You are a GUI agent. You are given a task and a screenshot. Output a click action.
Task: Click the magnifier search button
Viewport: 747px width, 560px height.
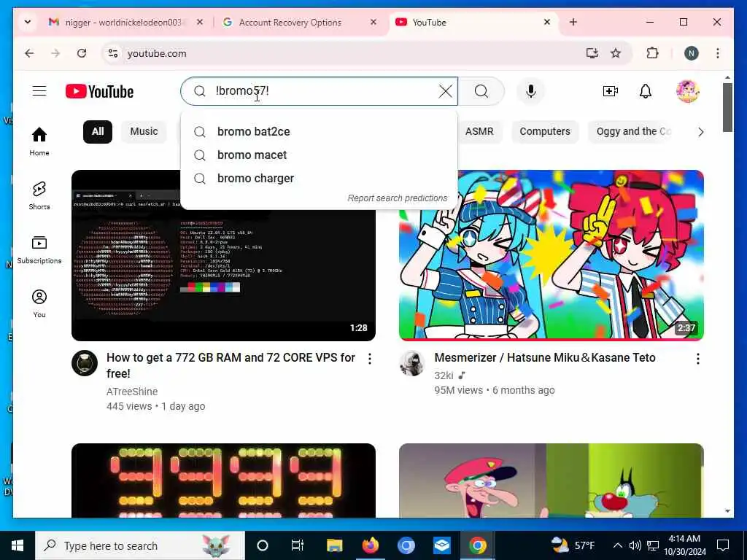click(481, 91)
